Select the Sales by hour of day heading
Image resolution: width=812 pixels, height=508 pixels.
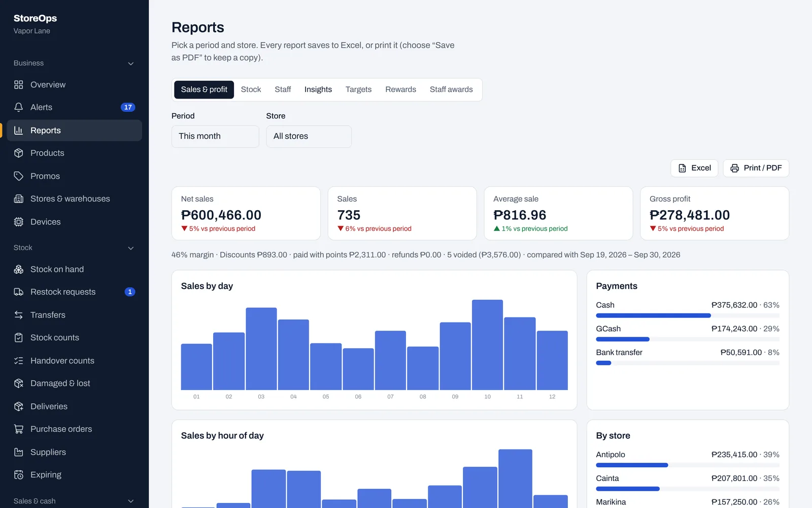coord(222,436)
